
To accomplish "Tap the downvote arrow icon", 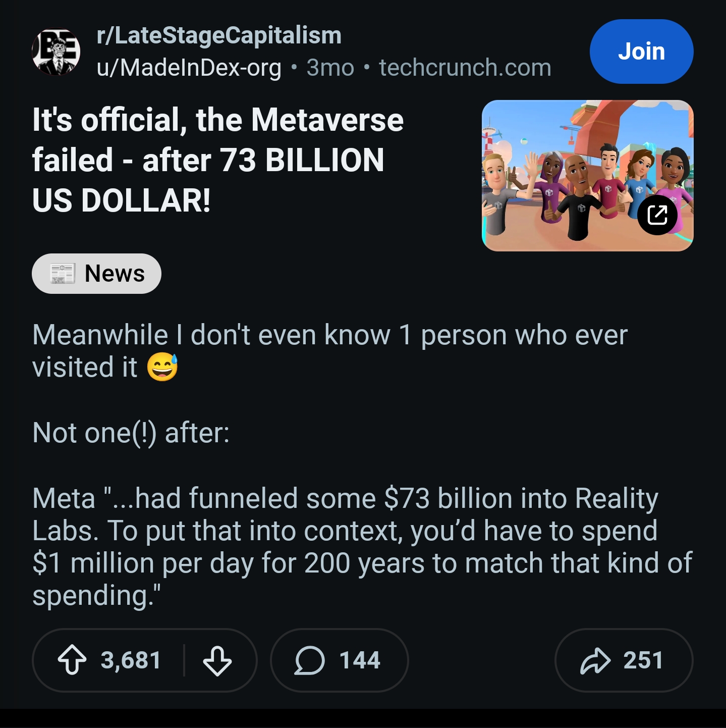I will (217, 660).
